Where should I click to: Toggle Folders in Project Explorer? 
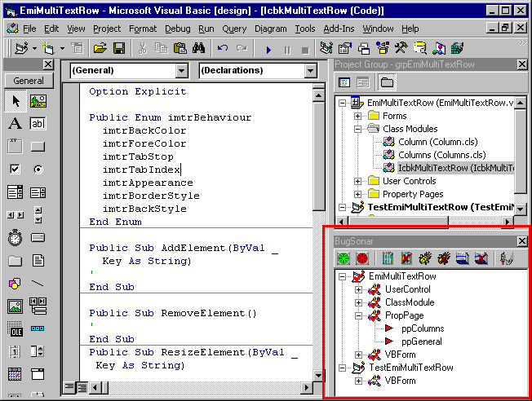click(387, 82)
